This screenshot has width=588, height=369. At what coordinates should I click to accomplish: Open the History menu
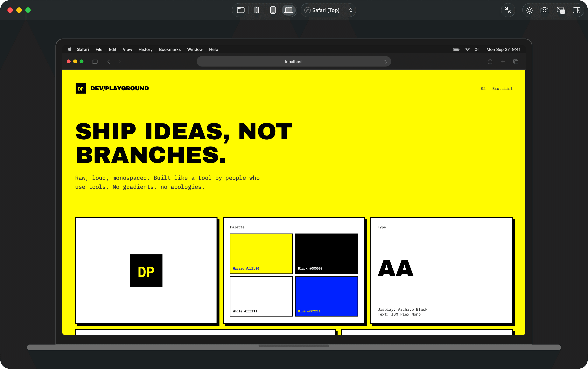[x=145, y=49]
